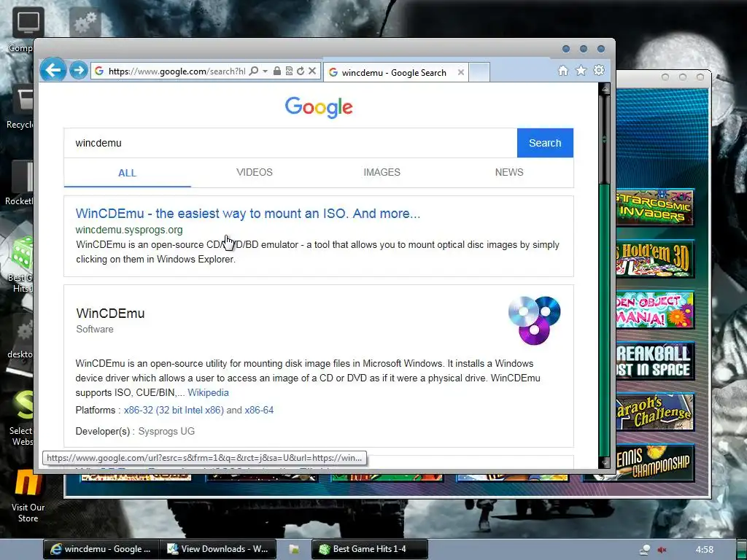
Task: Click the security lock icon in address bar
Action: click(276, 71)
